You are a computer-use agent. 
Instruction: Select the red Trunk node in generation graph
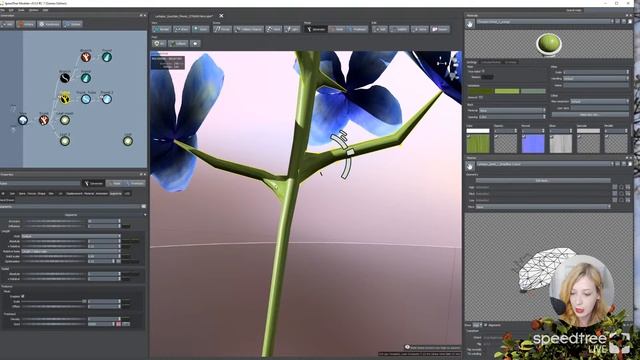coord(44,120)
